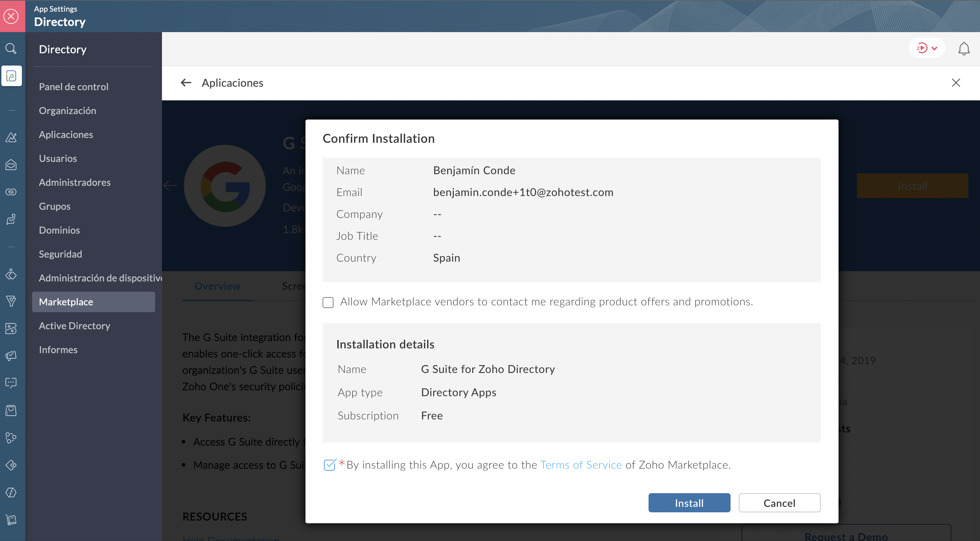Cancel the installation dialog
The image size is (980, 541).
(779, 503)
